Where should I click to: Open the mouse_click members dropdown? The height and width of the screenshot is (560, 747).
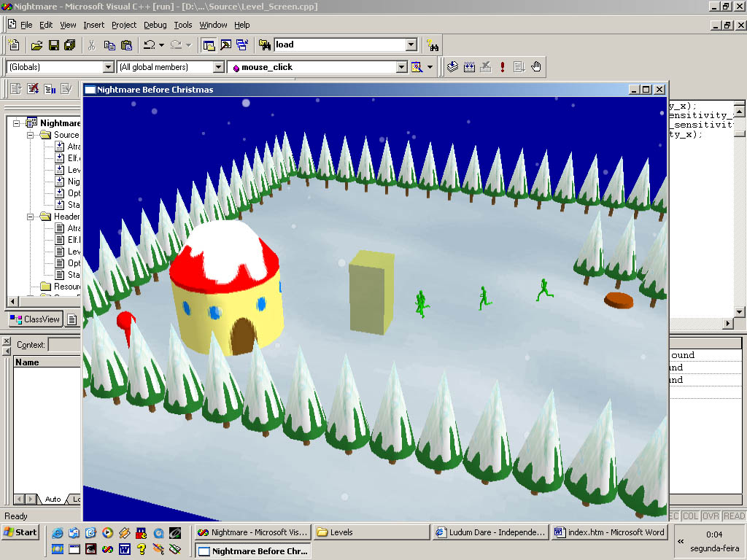(x=402, y=67)
